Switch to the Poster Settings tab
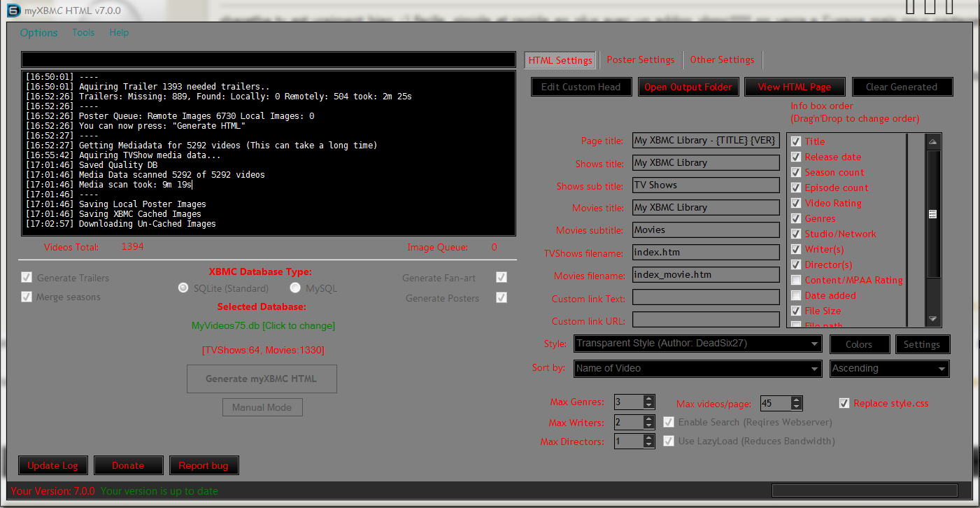The width and height of the screenshot is (980, 508). click(x=640, y=60)
